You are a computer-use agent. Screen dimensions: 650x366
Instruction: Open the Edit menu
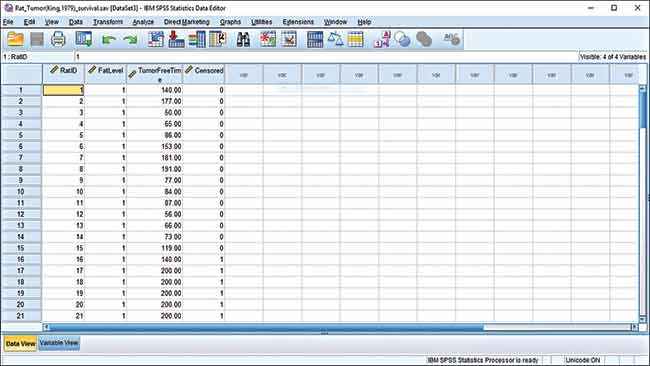pyautogui.click(x=29, y=22)
